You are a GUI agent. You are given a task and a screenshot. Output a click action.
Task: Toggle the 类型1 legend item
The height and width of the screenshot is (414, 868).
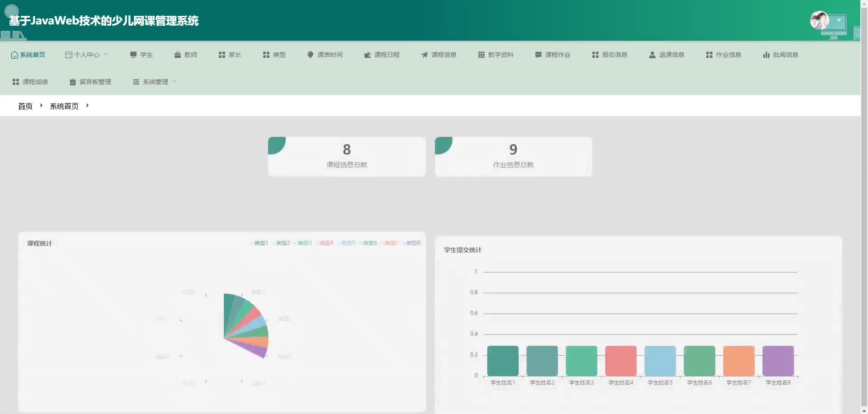(259, 243)
